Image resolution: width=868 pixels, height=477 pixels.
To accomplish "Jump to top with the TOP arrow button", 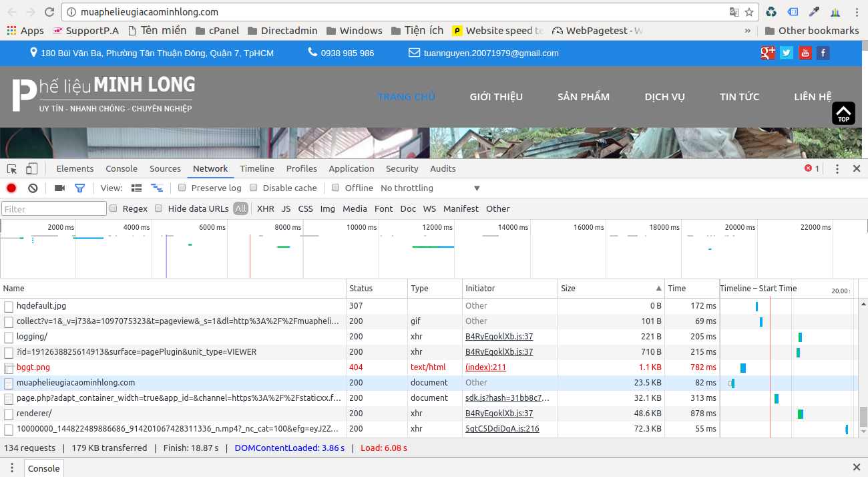I will (843, 113).
